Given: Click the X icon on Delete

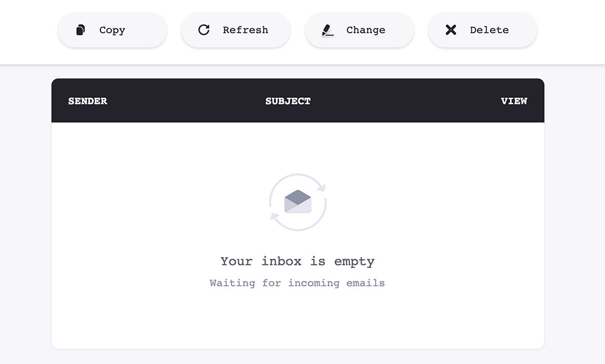Looking at the screenshot, I should [451, 30].
